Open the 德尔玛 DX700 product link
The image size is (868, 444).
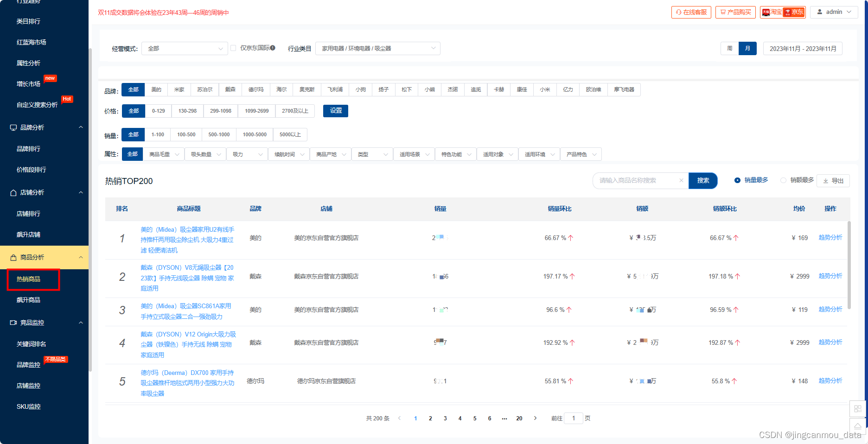188,383
